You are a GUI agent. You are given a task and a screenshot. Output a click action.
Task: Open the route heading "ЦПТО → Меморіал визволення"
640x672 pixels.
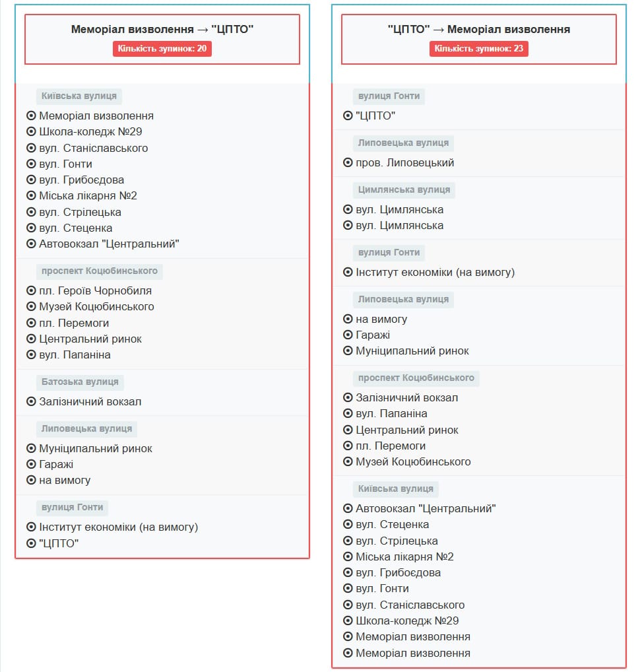(479, 29)
